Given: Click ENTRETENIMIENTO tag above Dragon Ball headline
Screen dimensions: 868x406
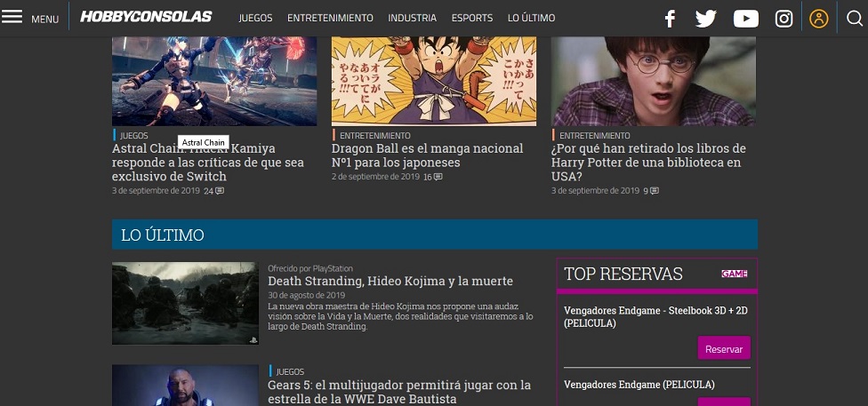Looking at the screenshot, I should (374, 136).
